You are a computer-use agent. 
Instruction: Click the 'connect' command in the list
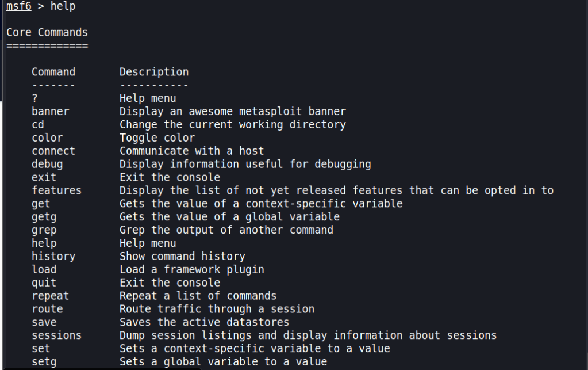(53, 151)
